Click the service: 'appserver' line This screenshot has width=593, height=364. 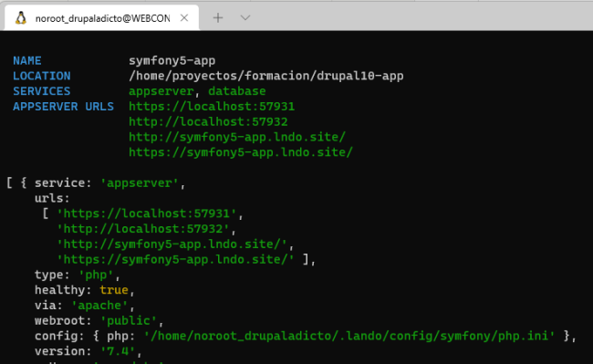point(109,183)
